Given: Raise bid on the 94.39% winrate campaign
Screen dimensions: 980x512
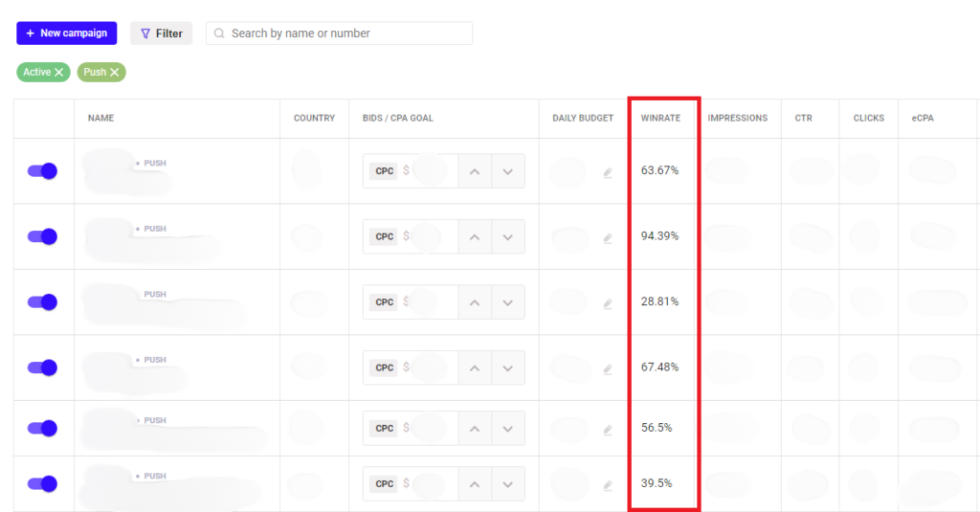Looking at the screenshot, I should coord(474,236).
